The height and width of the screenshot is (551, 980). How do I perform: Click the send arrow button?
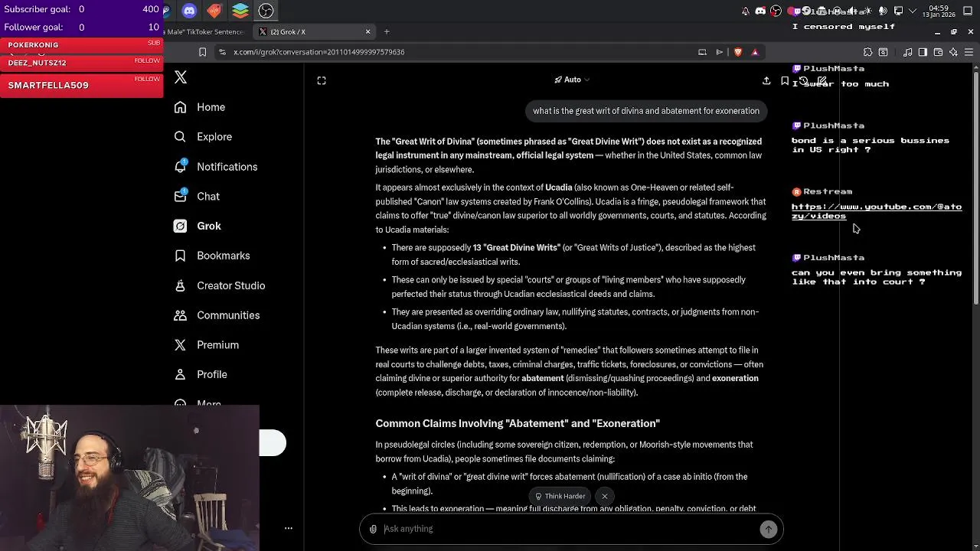coord(768,529)
